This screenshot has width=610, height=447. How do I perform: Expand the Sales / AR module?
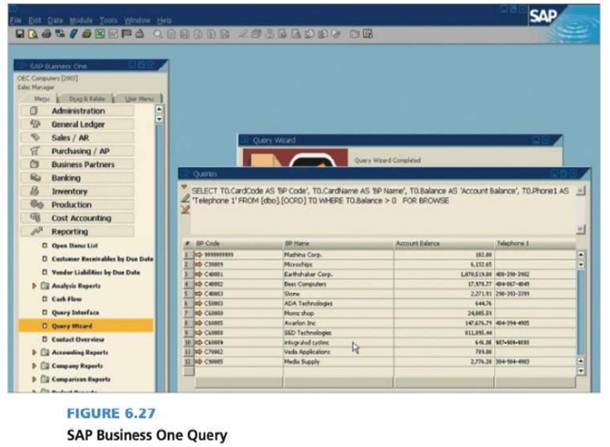tap(77, 138)
